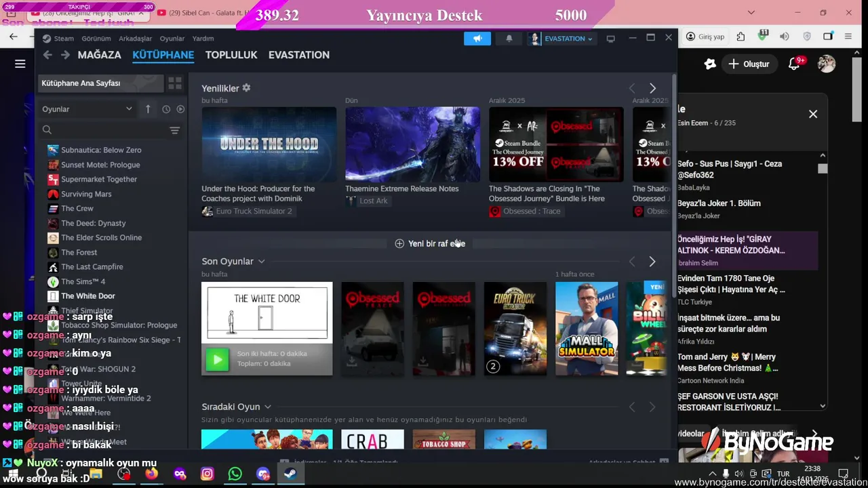Show next items in Son Oyunlar shelf
Screen dimensions: 868x488
(x=652, y=262)
